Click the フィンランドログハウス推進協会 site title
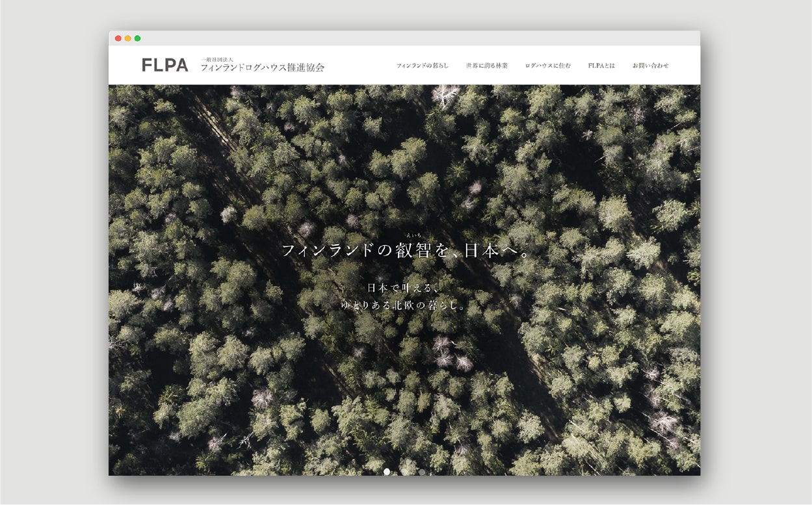Image resolution: width=812 pixels, height=505 pixels. click(x=262, y=68)
